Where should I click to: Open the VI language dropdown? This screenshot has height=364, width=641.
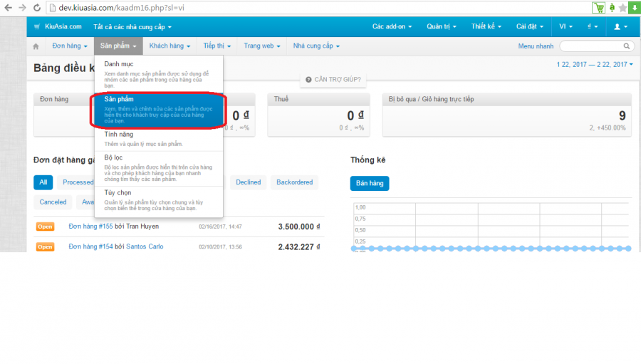[566, 26]
